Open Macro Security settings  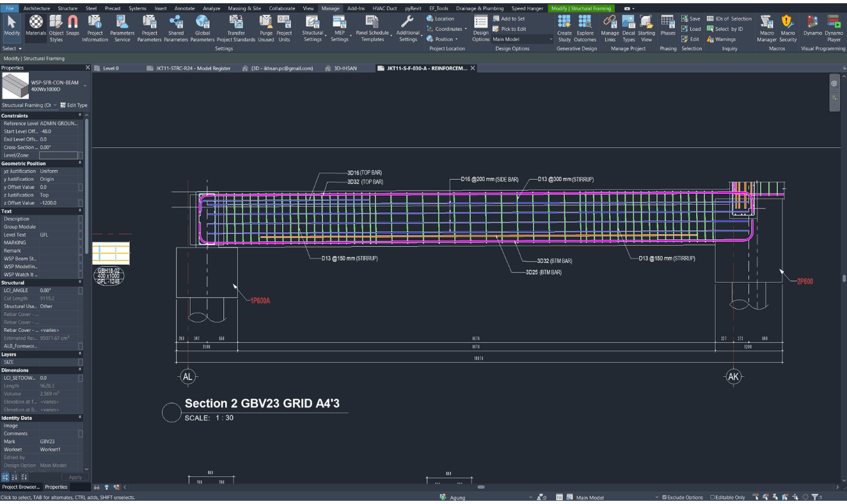(x=788, y=27)
